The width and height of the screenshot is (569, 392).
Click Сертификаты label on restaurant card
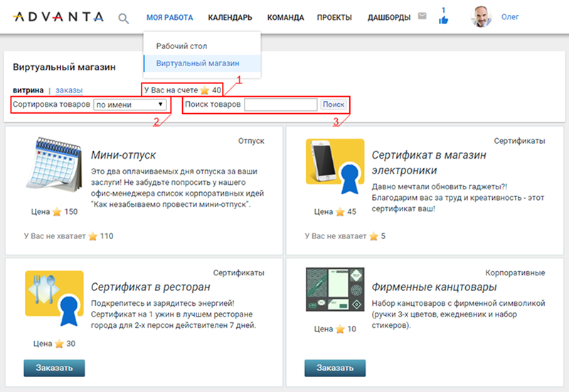[x=238, y=272]
